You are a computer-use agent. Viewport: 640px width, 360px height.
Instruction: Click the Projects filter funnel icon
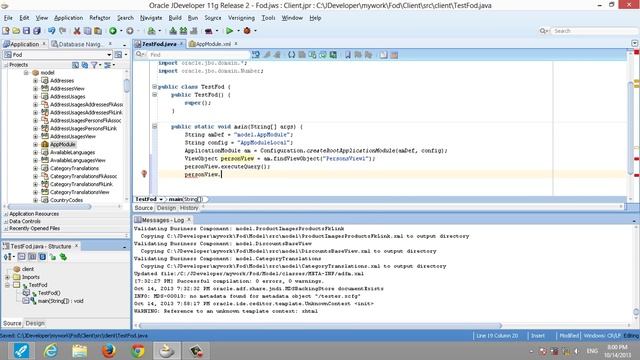(95, 65)
